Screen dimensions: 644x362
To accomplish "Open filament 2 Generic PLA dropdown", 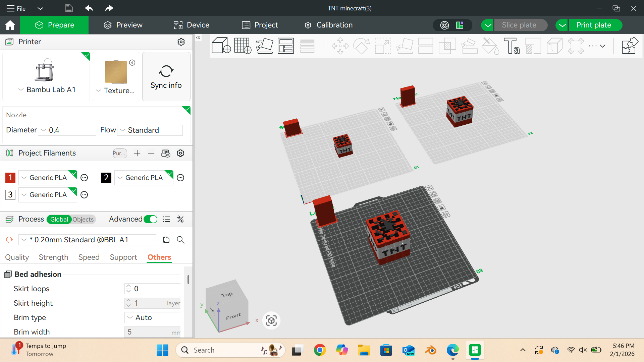I will (x=144, y=178).
